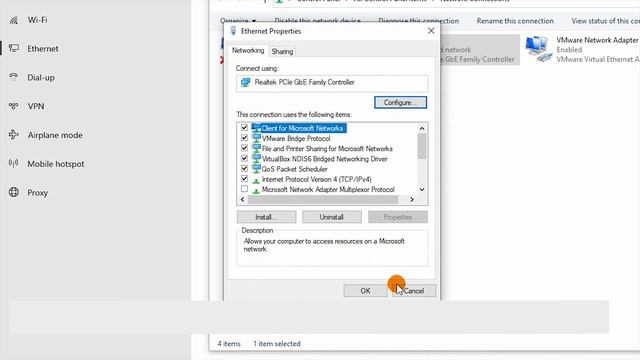640x360 pixels.
Task: Click View status of this connection
Action: [x=605, y=21]
